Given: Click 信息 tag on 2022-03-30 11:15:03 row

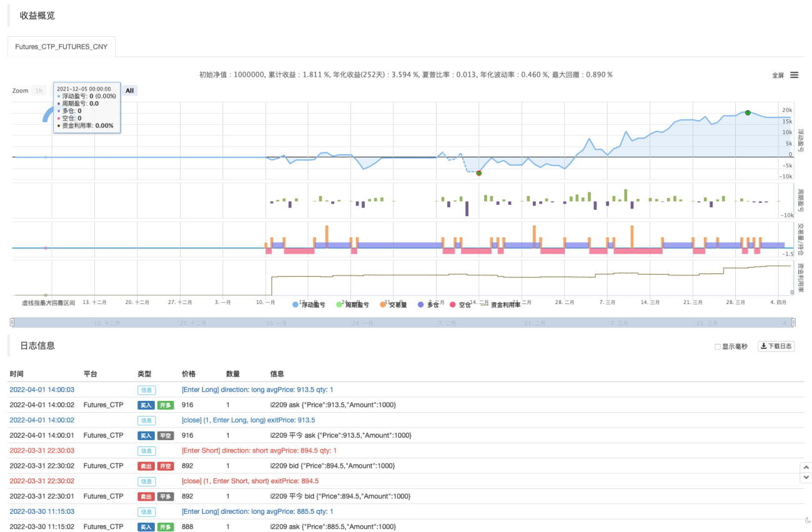Looking at the screenshot, I should (147, 512).
